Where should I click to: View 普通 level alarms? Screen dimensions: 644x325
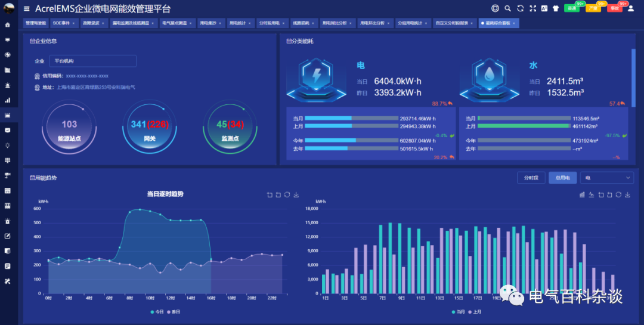coord(572,8)
